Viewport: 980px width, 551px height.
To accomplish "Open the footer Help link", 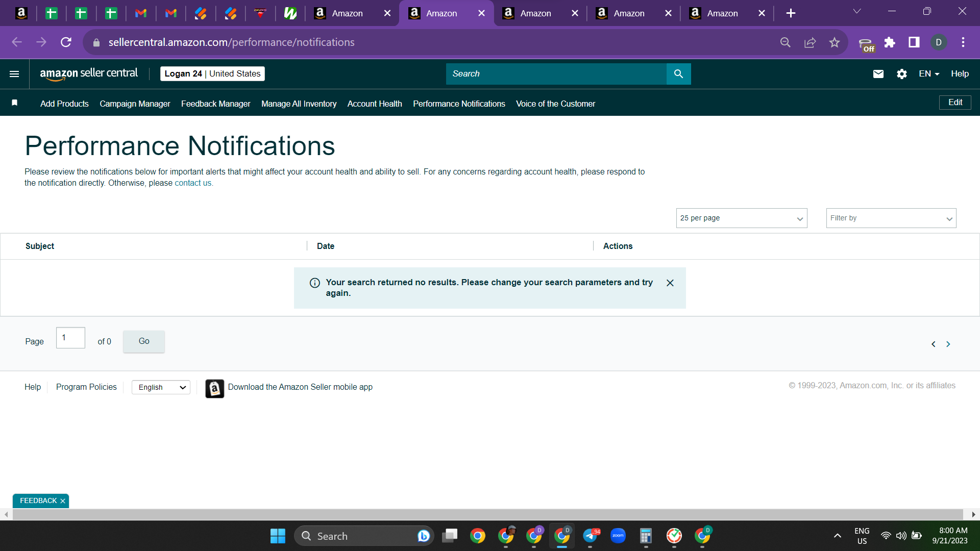I will [33, 387].
